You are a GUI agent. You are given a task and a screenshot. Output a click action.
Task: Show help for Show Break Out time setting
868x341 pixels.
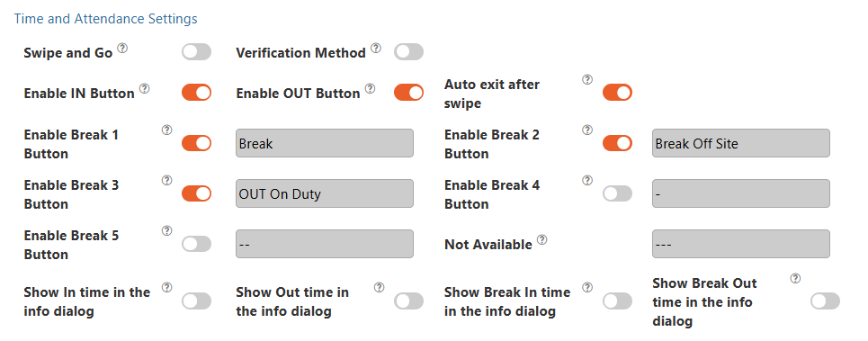click(795, 278)
